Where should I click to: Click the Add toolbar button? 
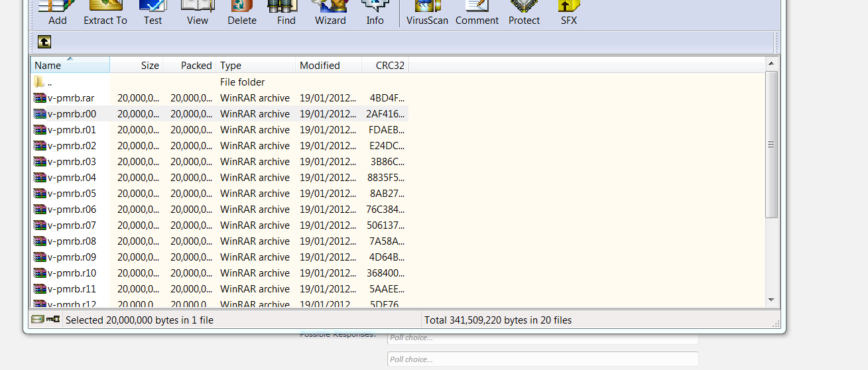pyautogui.click(x=57, y=13)
